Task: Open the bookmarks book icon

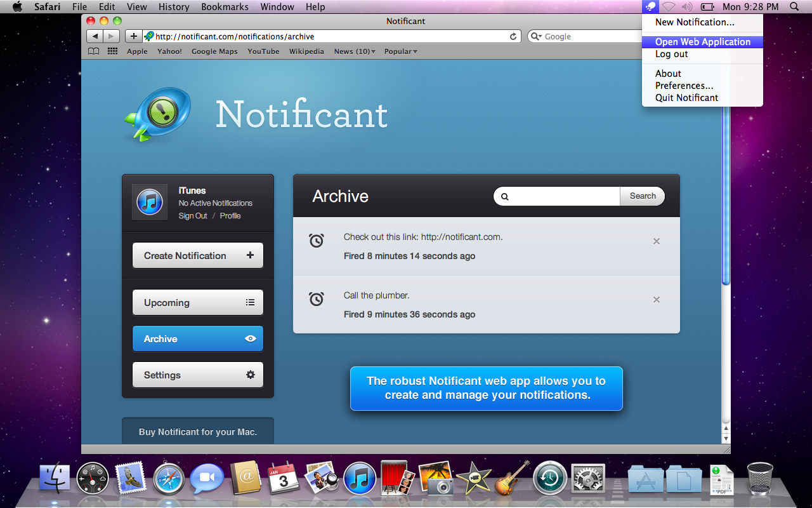Action: tap(93, 51)
